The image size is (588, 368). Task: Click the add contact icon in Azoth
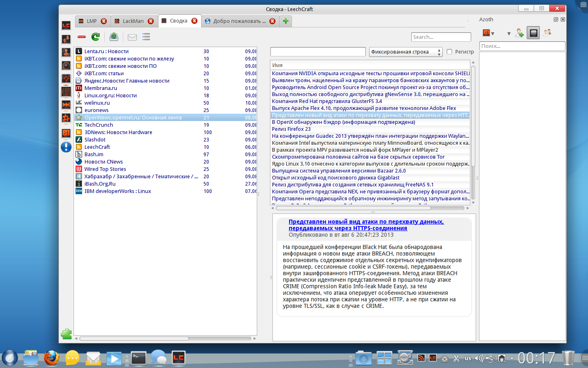519,33
